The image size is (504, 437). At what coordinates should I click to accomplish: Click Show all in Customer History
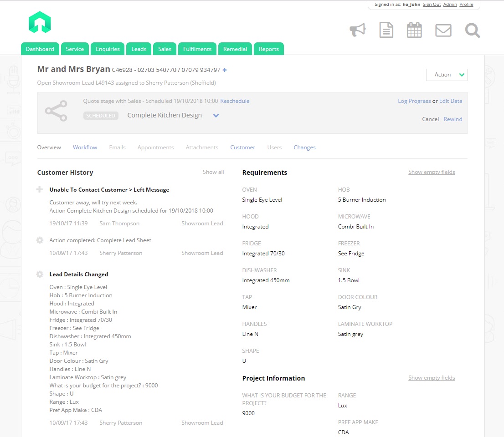click(213, 172)
